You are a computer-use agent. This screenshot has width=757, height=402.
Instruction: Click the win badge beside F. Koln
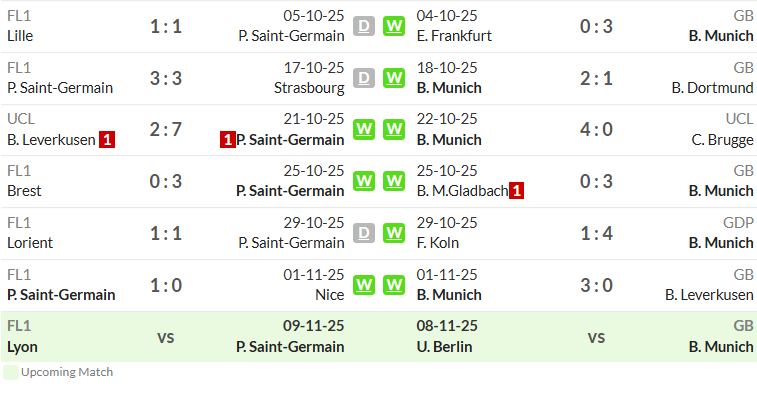(x=394, y=233)
